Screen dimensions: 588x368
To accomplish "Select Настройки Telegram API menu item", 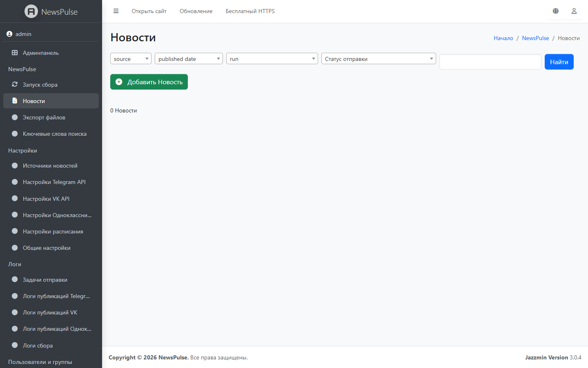I will pos(54,182).
